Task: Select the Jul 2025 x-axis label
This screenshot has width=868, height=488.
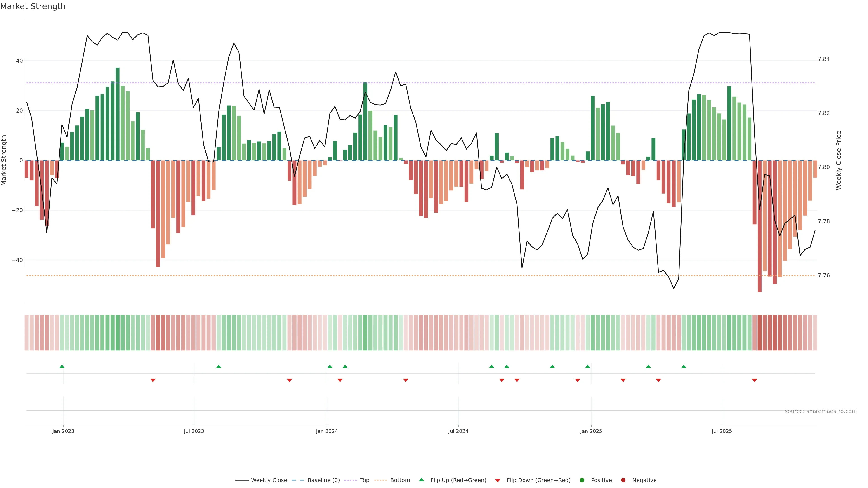Action: (x=722, y=431)
